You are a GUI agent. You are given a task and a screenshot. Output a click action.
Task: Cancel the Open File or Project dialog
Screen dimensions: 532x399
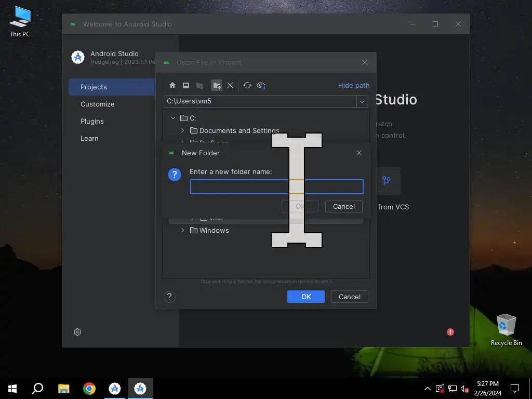[350, 297]
